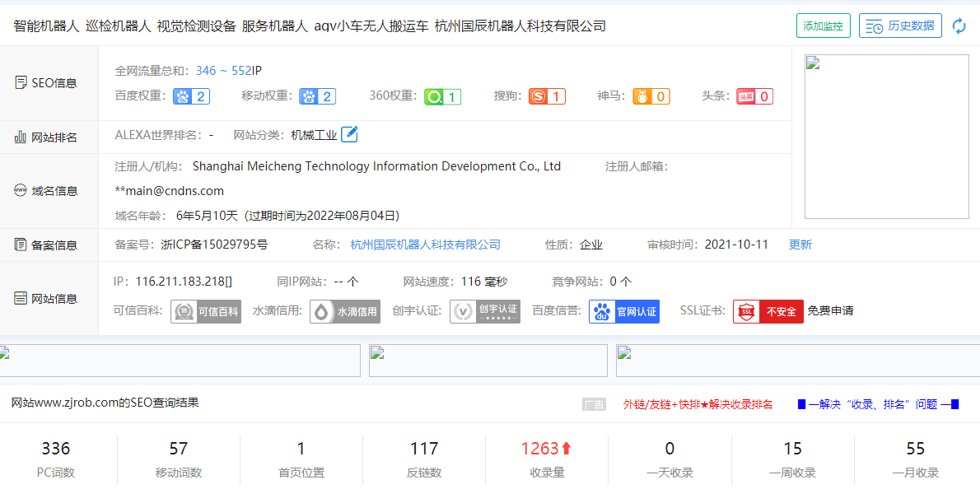Click the SSL 不安全 badge
Screen dimensions: 980x503
(768, 311)
